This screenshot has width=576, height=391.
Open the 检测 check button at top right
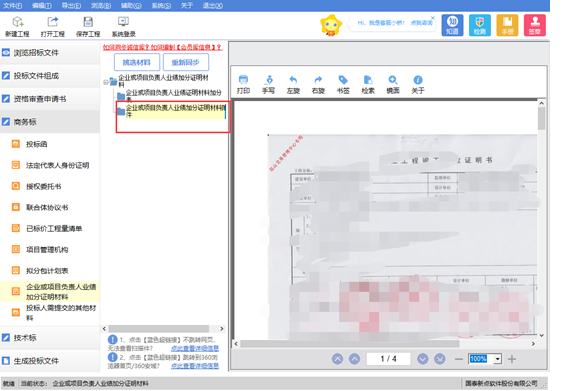(480, 25)
